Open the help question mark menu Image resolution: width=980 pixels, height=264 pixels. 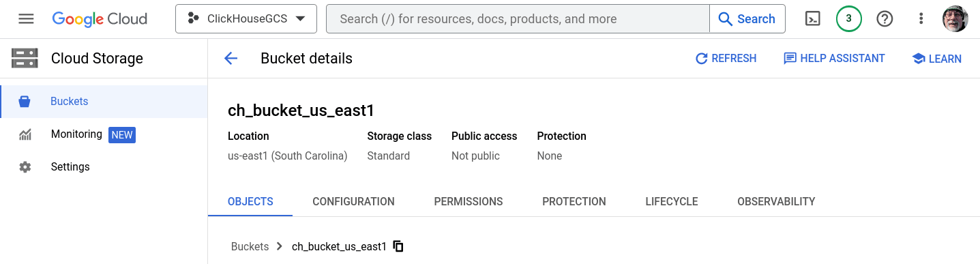pos(885,19)
